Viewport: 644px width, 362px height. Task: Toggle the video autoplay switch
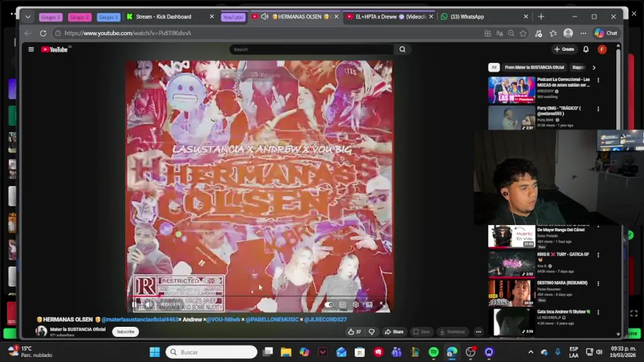[x=329, y=305]
